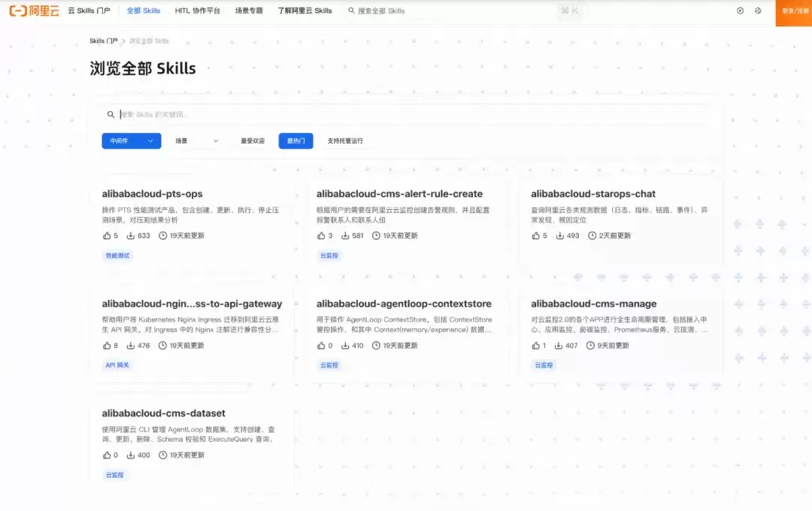812x511 pixels.
Task: Toggle the 最热门 sort filter
Action: (x=295, y=141)
